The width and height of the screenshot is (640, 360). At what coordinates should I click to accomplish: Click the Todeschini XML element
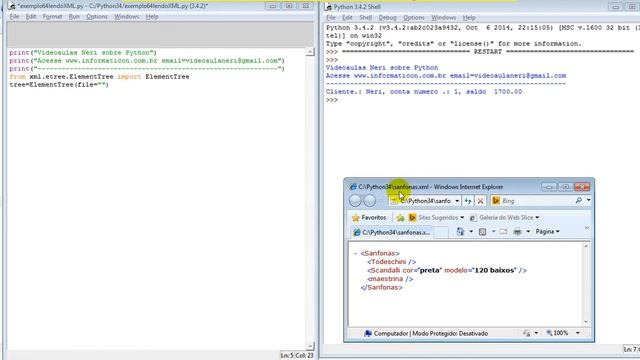coord(391,262)
